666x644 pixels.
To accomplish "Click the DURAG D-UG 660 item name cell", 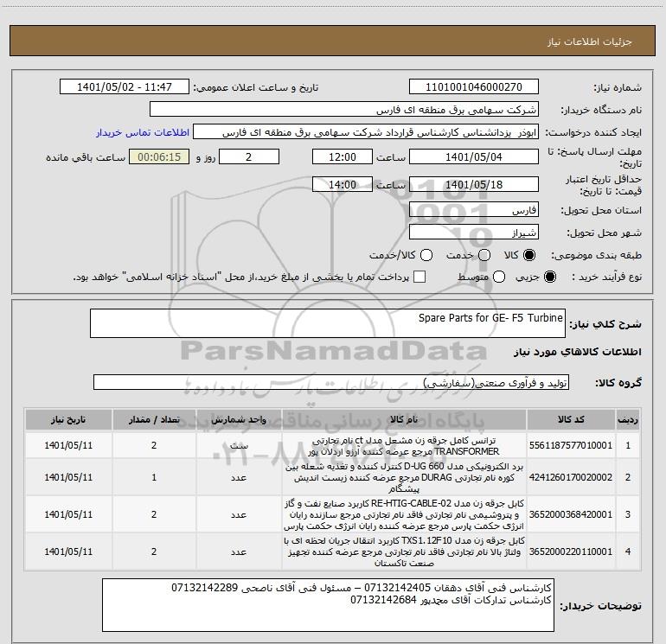I will pyautogui.click(x=404, y=477).
